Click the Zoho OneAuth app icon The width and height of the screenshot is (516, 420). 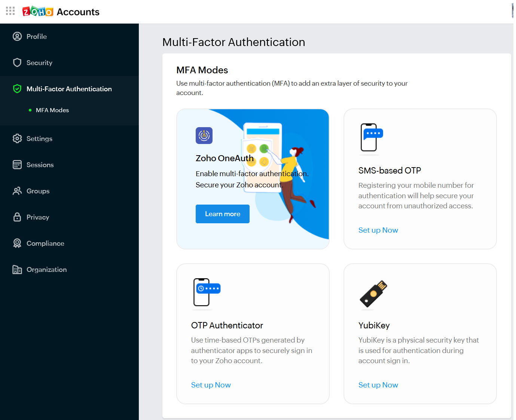(x=204, y=135)
